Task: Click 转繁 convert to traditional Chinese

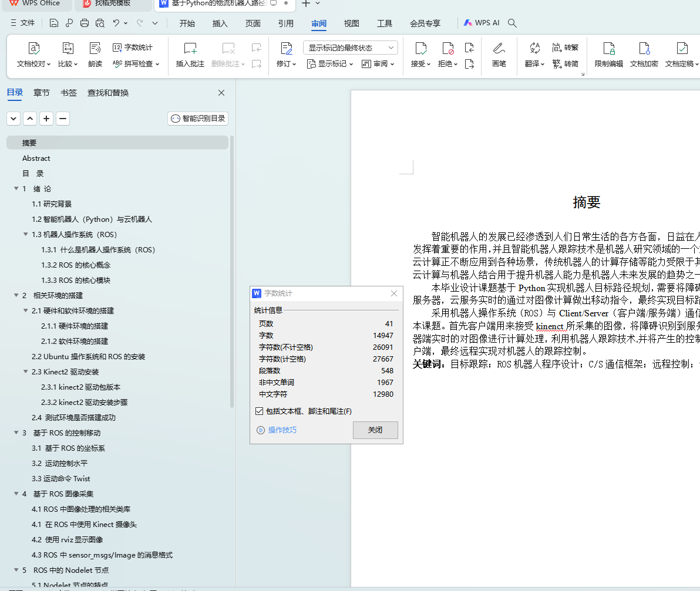Action: [565, 48]
